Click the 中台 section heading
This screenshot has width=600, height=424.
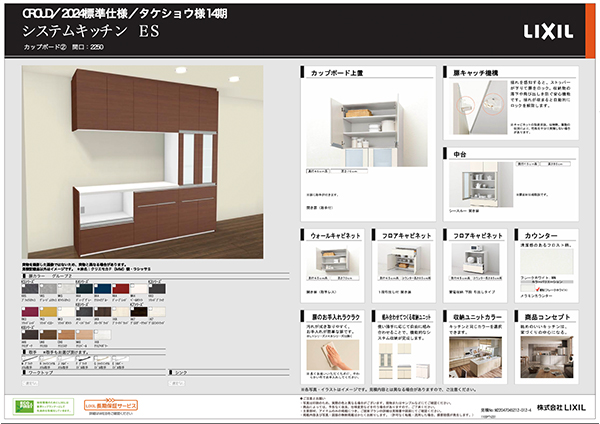point(460,154)
